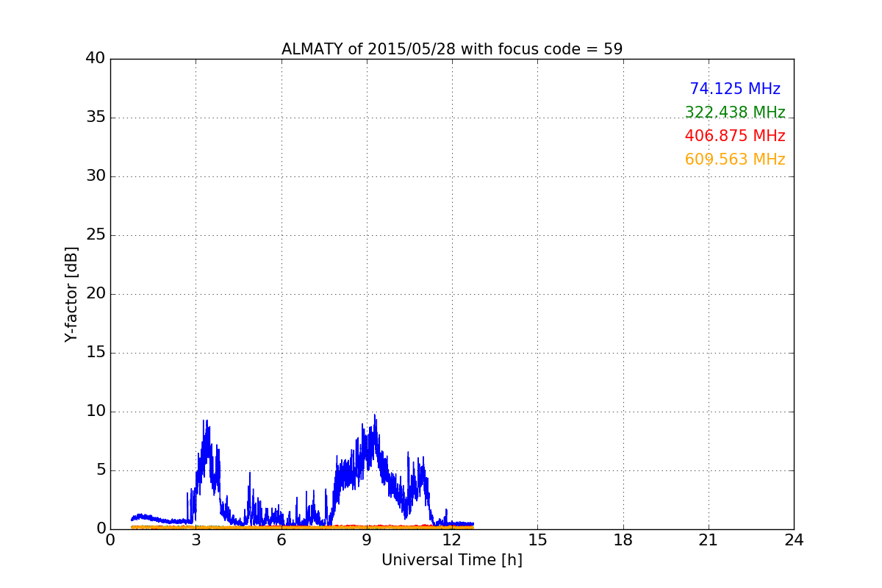Click y-axis tick label 5

pyautogui.click(x=101, y=470)
